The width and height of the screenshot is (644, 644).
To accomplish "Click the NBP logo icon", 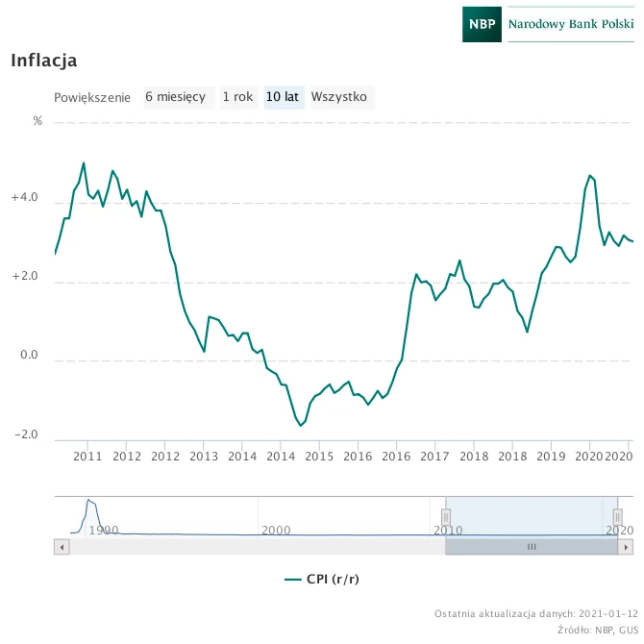I will [482, 24].
